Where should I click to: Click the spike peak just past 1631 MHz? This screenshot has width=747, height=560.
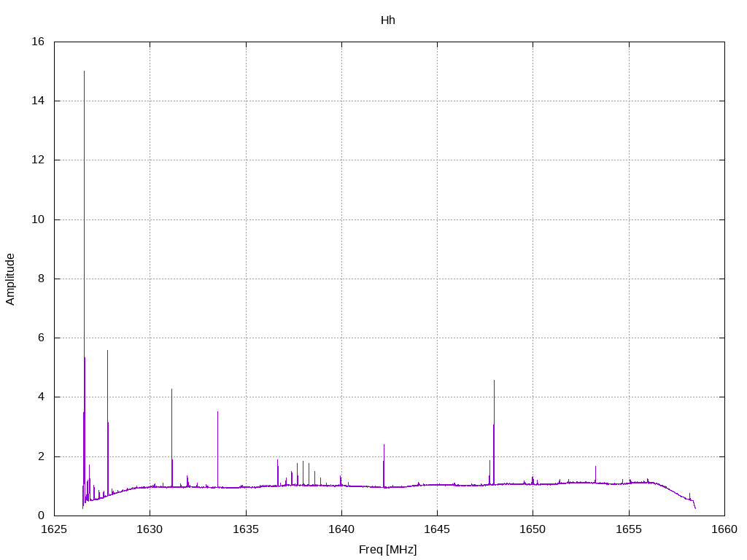point(172,389)
